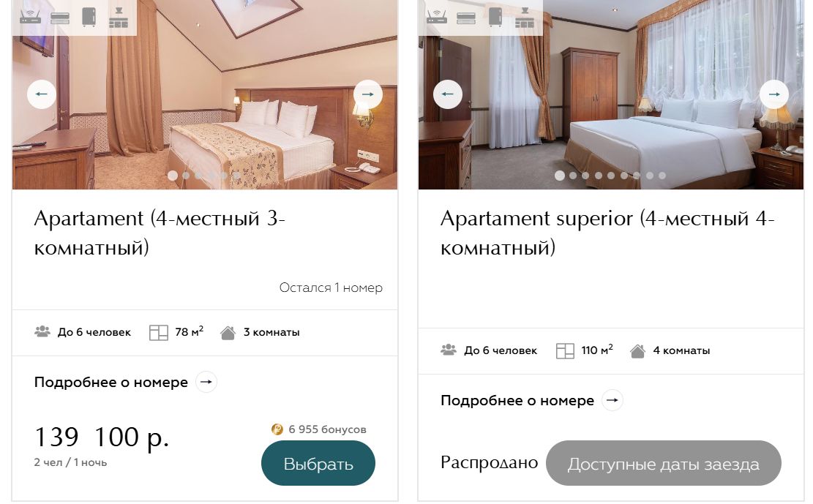
Task: Click the Wi-Fi router icon on left room
Action: pyautogui.click(x=30, y=17)
